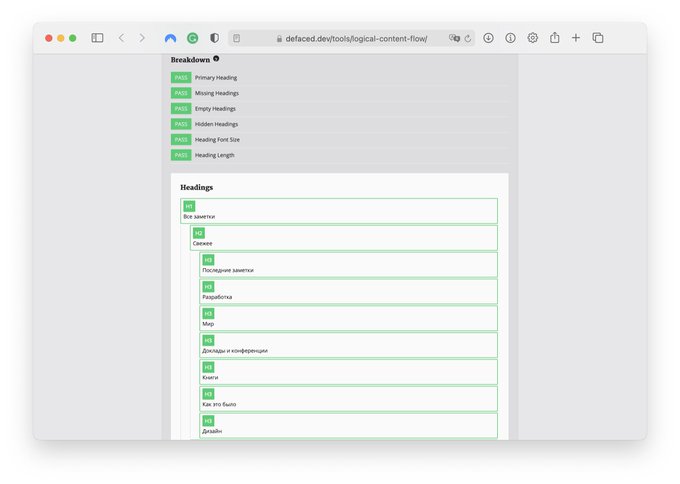Go forward to next page
Image resolution: width=680 pixels, height=484 pixels.
142,38
